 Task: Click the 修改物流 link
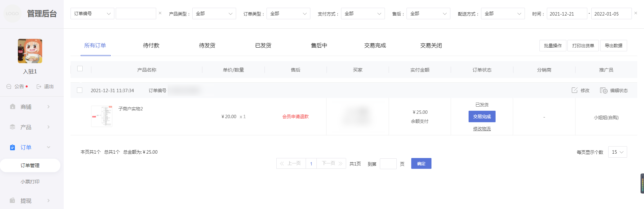pyautogui.click(x=482, y=129)
